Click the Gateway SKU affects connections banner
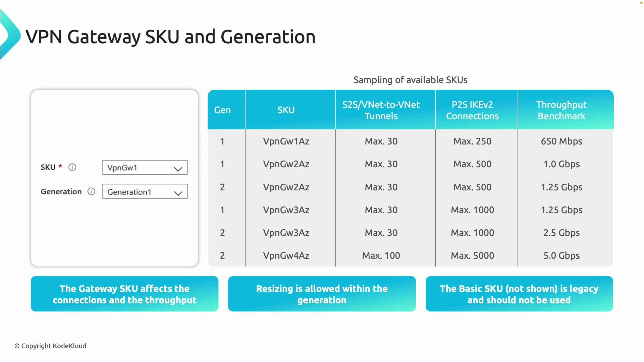 pos(124,294)
